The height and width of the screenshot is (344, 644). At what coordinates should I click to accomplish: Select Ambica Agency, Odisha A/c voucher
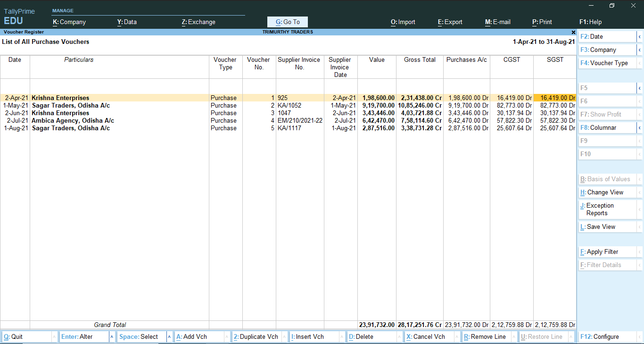tap(288, 120)
